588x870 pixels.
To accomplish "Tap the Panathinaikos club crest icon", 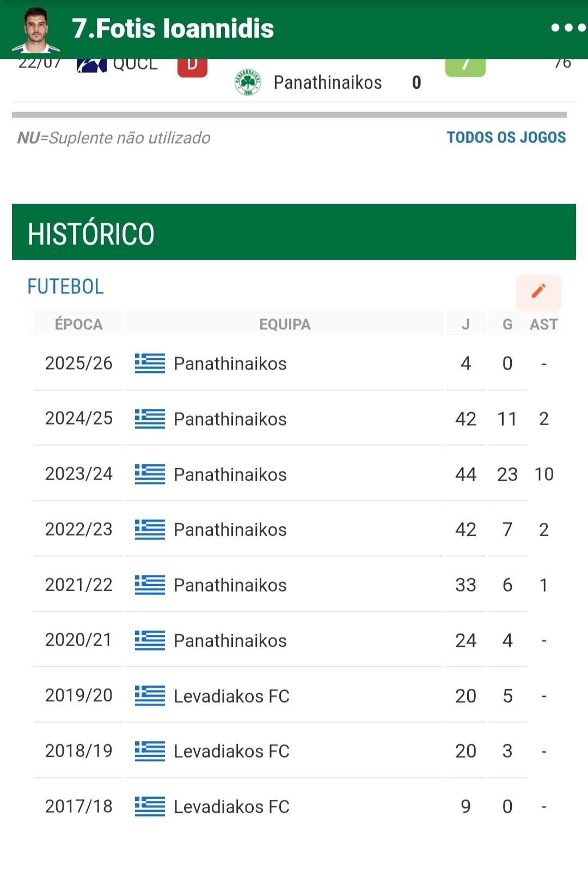I will tap(248, 83).
